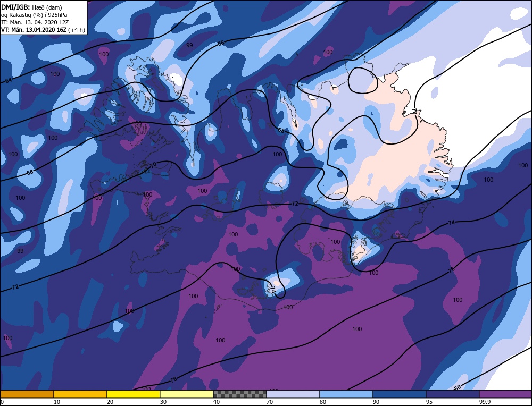The image size is (532, 406).
Task: Click the "IT: Mán. 13. 04. 2020 12Z" line
Action: pyautogui.click(x=34, y=22)
